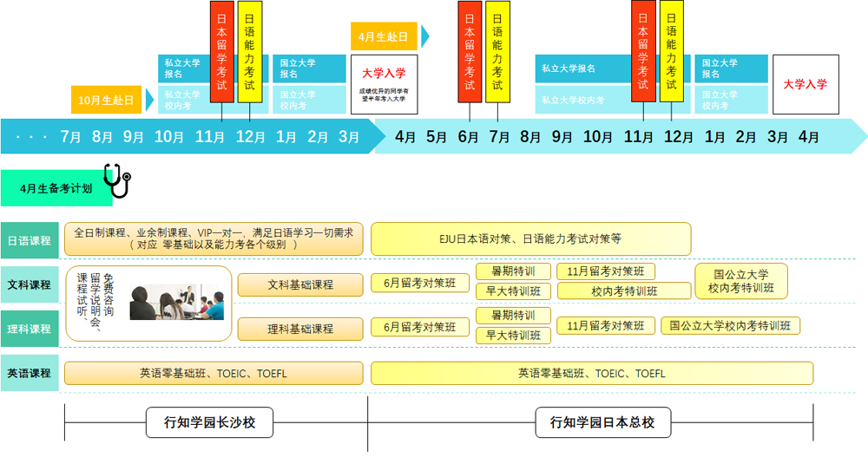Select 6月 on the timeline
Image resolution: width=868 pixels, height=457 pixels.
[x=468, y=137]
